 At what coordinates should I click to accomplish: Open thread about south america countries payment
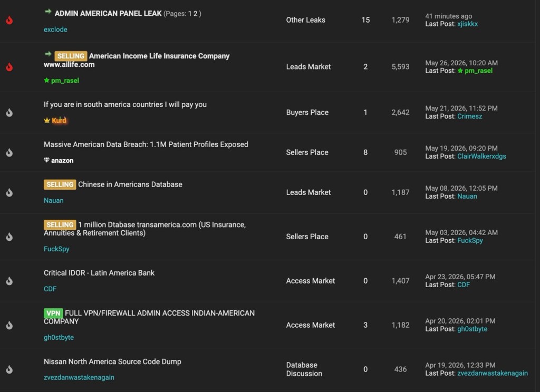[125, 104]
